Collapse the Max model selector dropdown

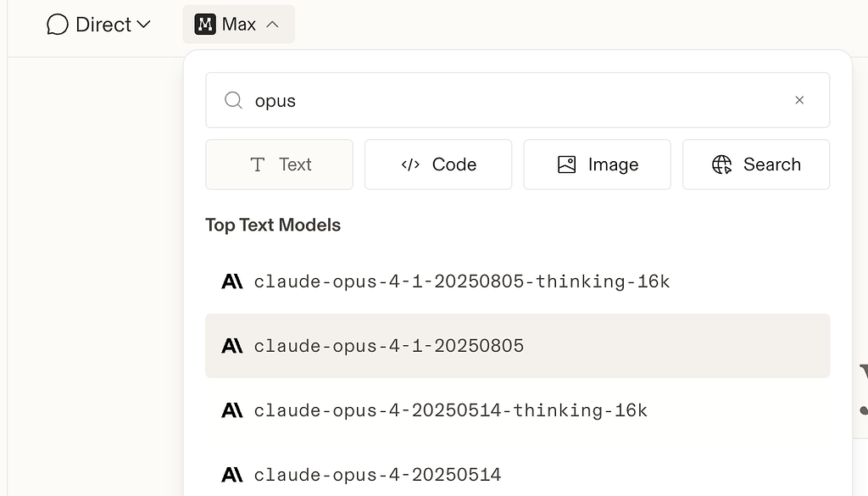point(238,25)
